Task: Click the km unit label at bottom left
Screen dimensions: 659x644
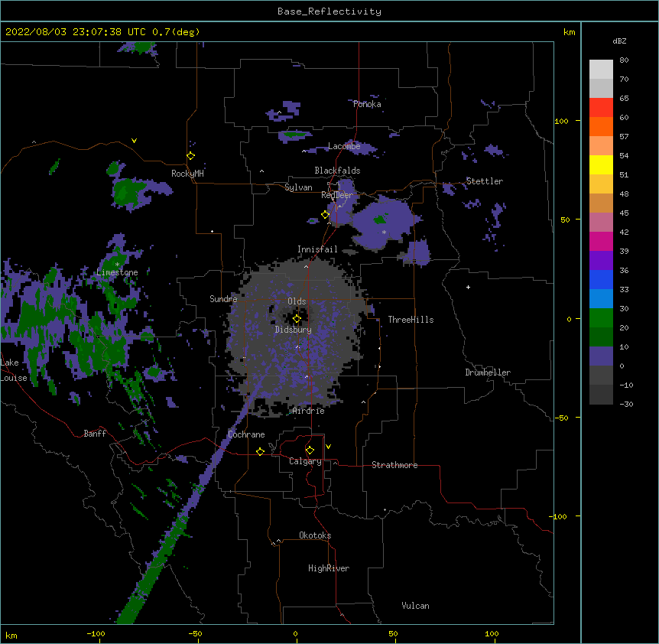Action: 11,635
